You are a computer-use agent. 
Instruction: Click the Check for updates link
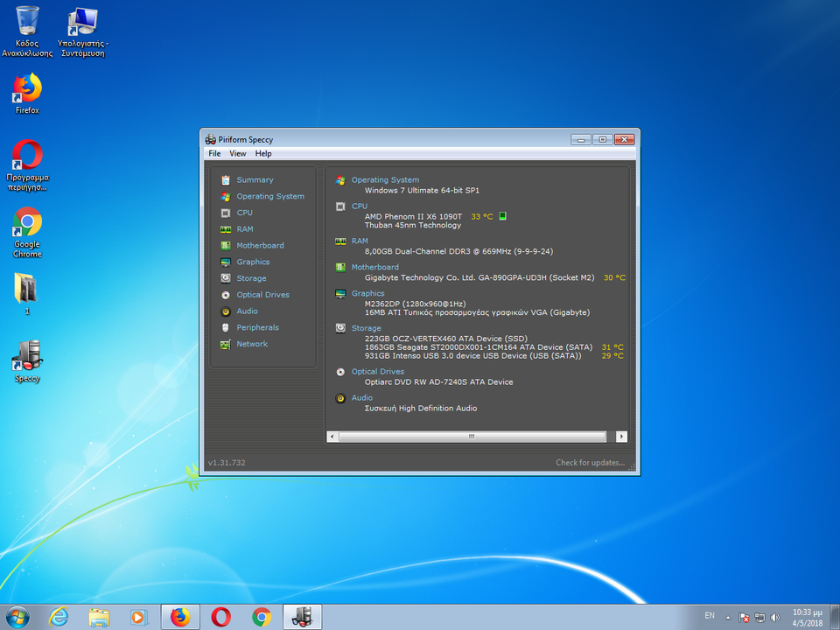click(590, 463)
